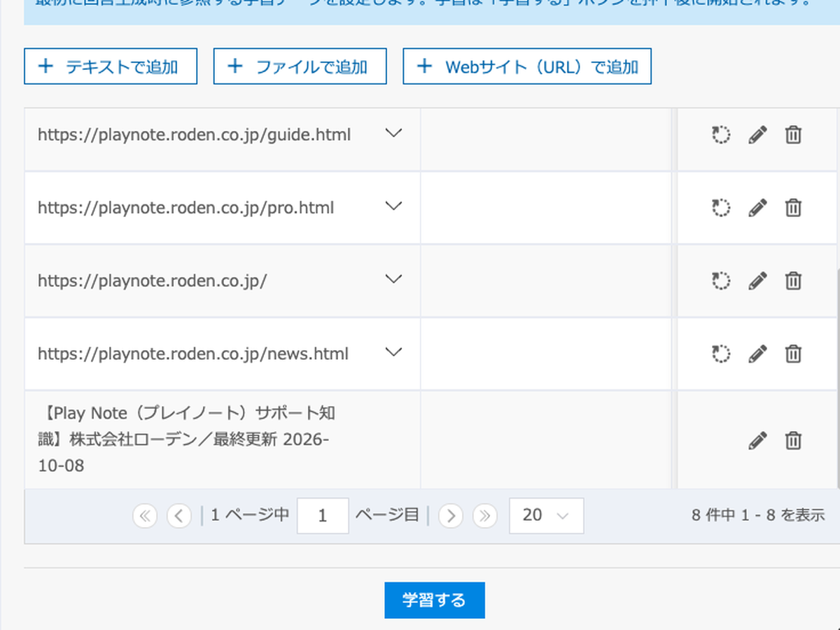Select the 【Play Note（プレイノート）サポート知識】 entry text
840x630 pixels.
(186, 439)
